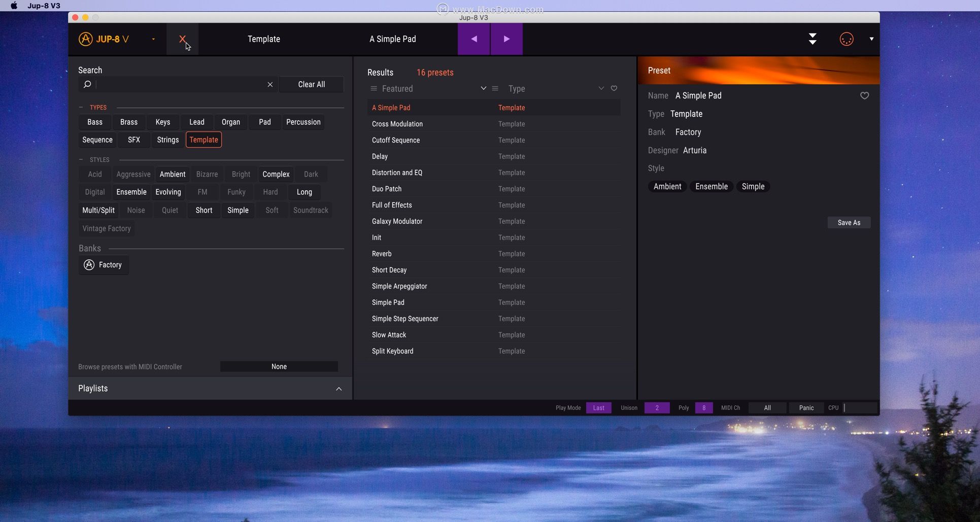Viewport: 980px width, 522px height.
Task: Filter by Strings type
Action: point(168,140)
